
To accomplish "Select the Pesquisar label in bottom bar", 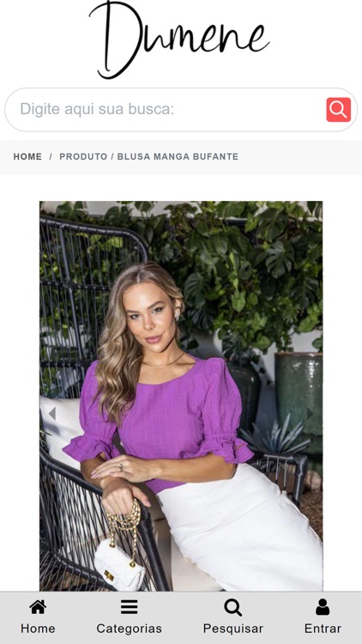I will (x=232, y=629).
